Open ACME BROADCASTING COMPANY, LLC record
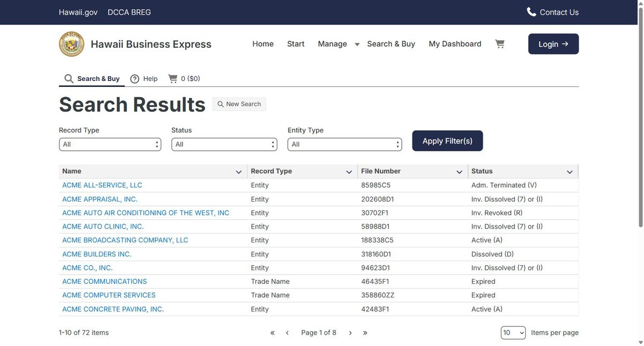644x346 pixels. pos(125,240)
